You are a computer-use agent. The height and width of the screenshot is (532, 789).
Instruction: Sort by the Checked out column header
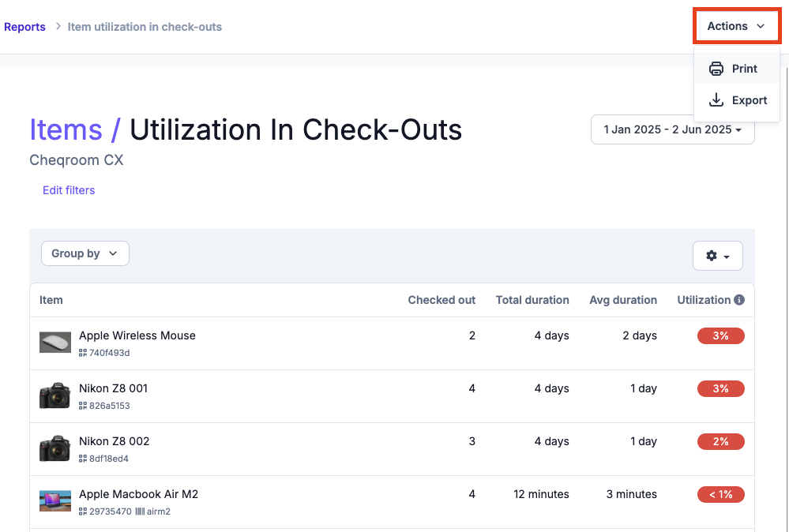pos(441,300)
